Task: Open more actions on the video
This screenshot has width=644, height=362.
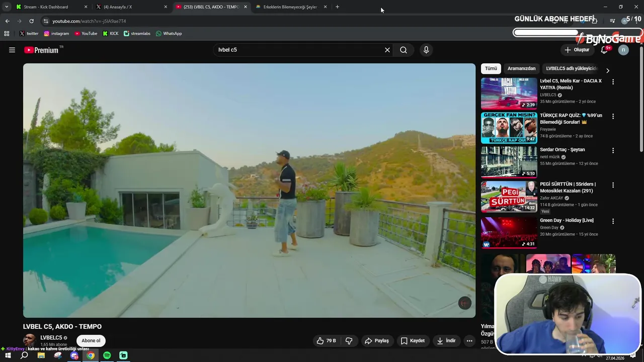Action: point(469,341)
